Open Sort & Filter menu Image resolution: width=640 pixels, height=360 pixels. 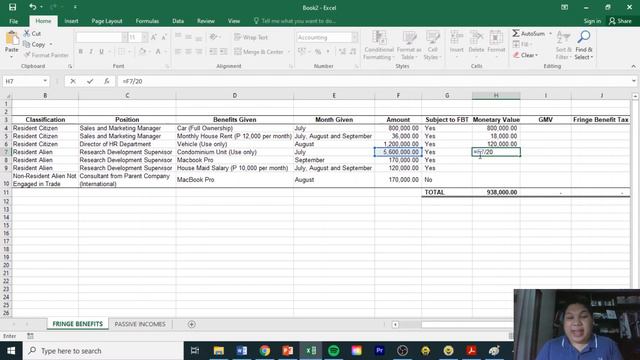pyautogui.click(x=563, y=45)
